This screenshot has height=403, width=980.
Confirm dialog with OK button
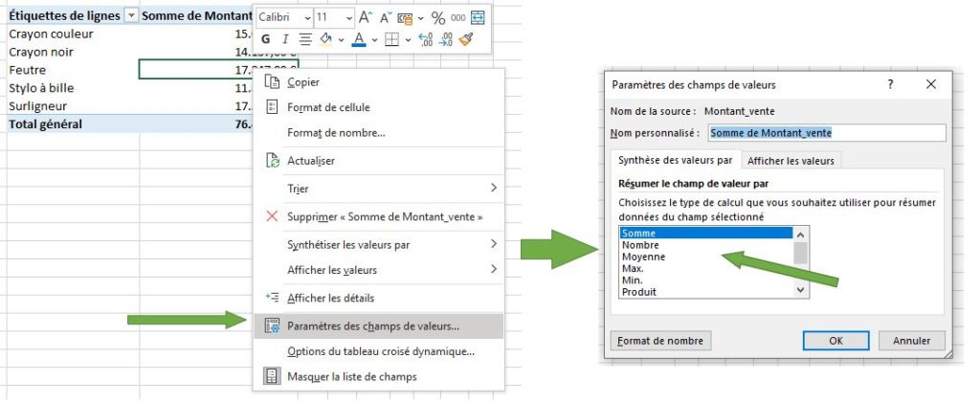pyautogui.click(x=835, y=341)
